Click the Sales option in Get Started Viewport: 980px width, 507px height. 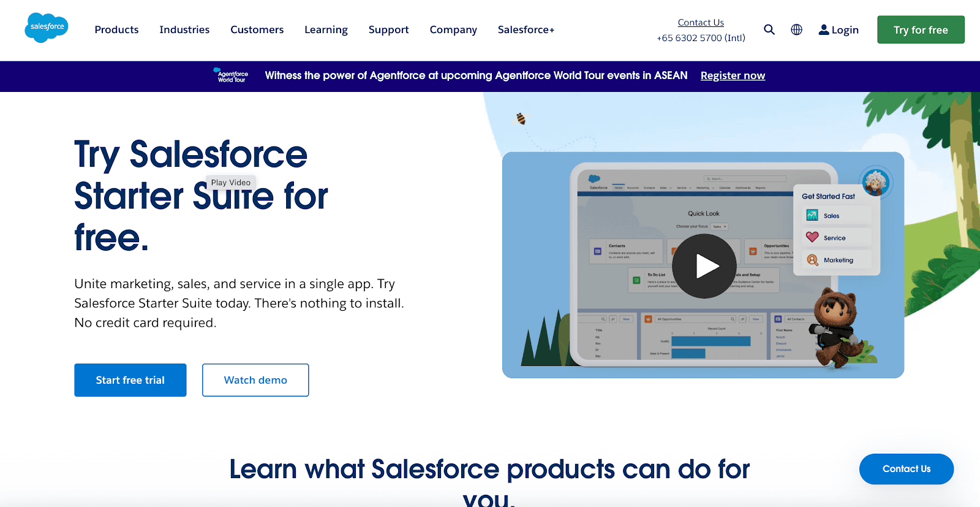[x=836, y=215]
